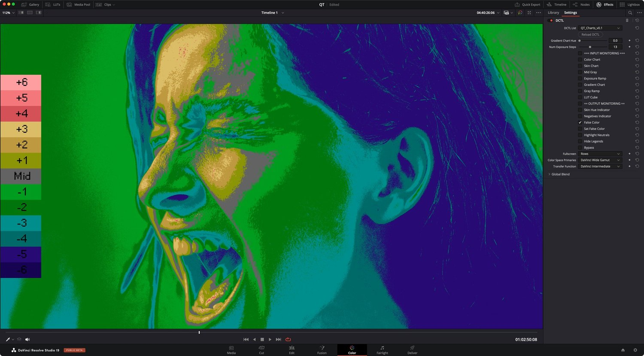Image resolution: width=644 pixels, height=356 pixels.
Task: Open the effects panel three-dot options
Action: [x=639, y=12]
